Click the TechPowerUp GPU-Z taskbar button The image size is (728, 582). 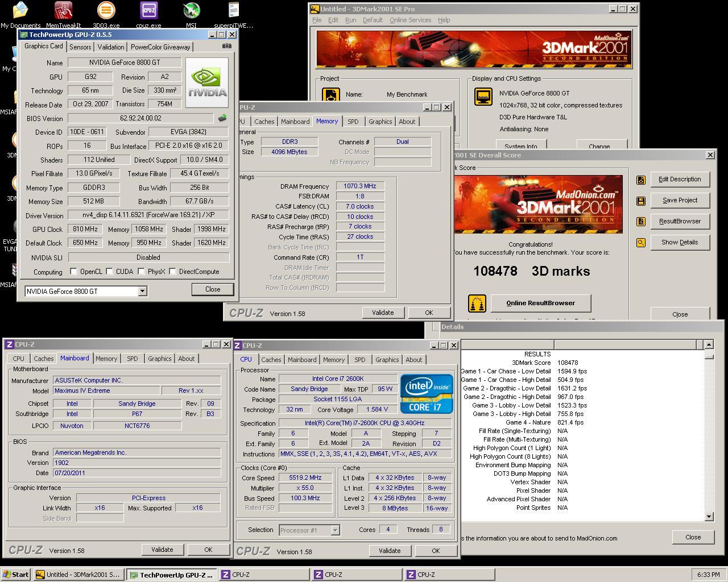(x=171, y=575)
